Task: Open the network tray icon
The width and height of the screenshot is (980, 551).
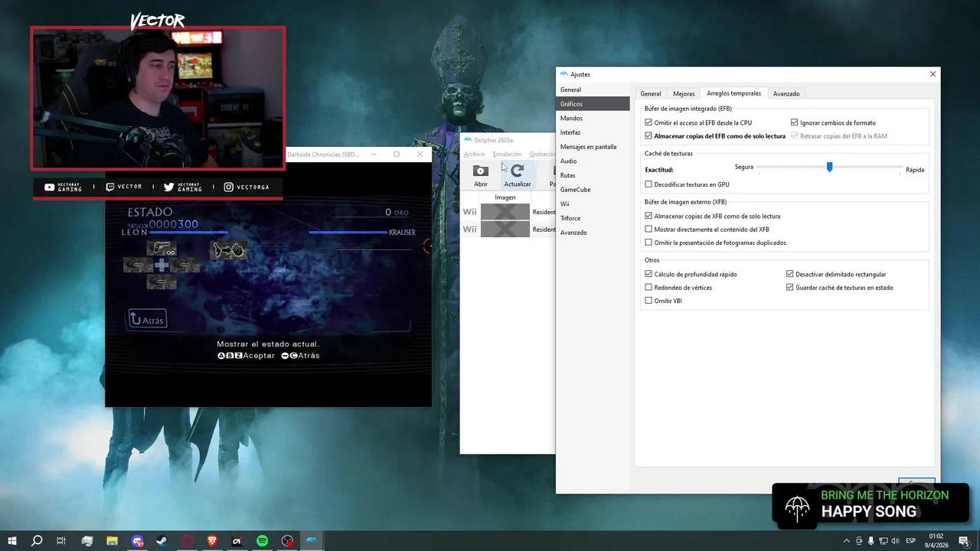Action: (x=883, y=541)
